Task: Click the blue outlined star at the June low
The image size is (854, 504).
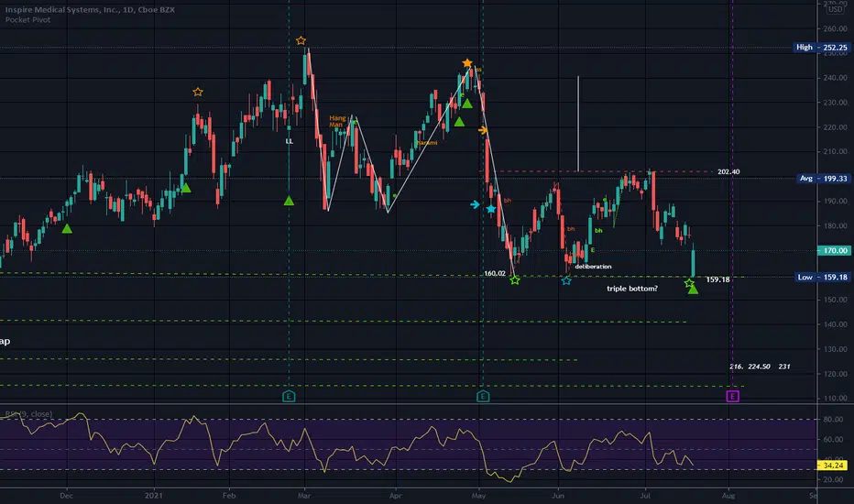Action: (x=566, y=280)
